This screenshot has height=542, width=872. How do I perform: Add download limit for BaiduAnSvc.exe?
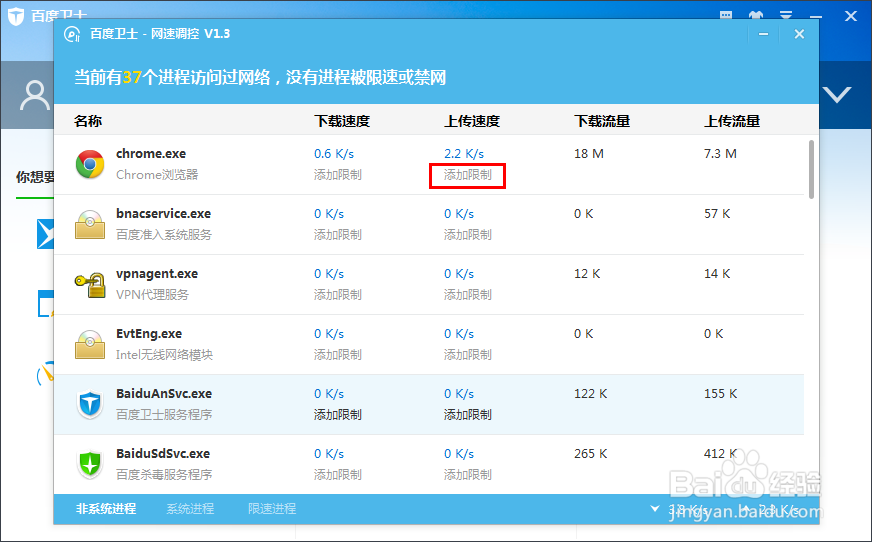pos(338,415)
